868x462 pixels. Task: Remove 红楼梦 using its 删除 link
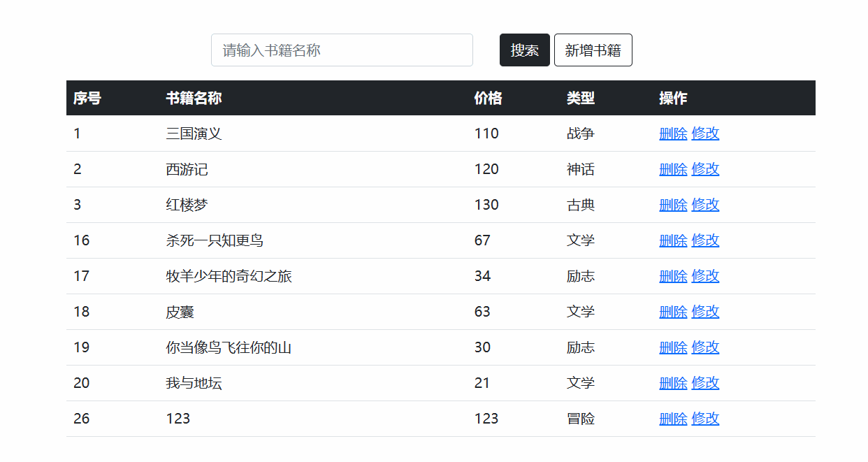click(673, 205)
